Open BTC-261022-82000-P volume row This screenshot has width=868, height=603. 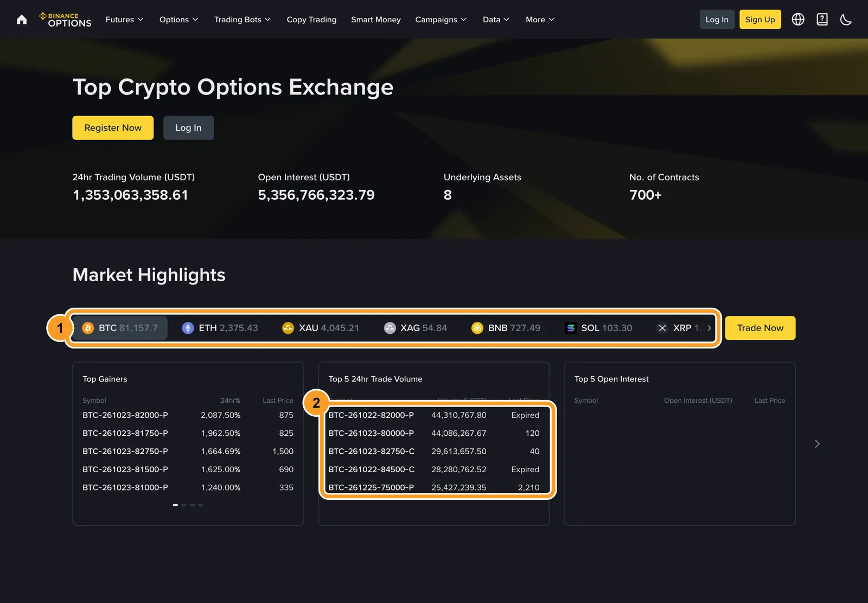tap(434, 415)
